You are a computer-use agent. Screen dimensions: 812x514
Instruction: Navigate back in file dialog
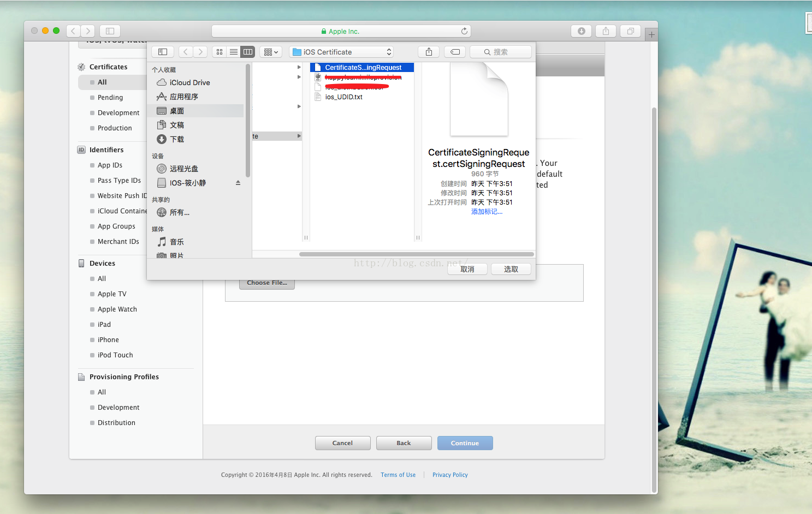[186, 52]
